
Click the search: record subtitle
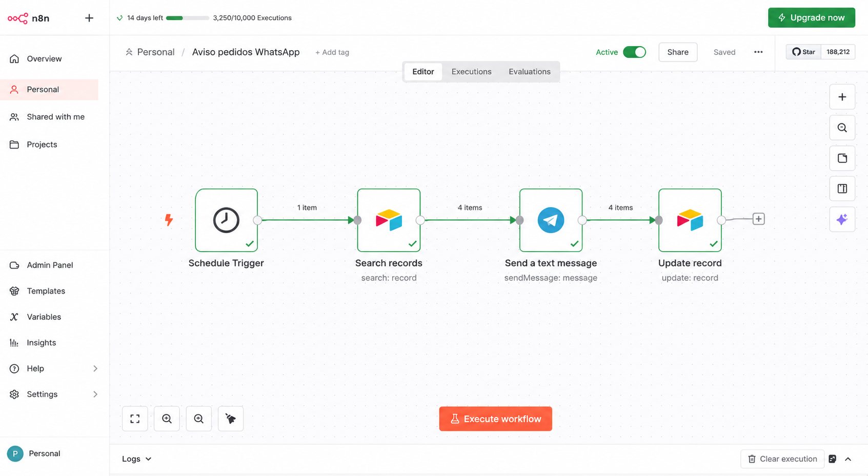(x=389, y=278)
